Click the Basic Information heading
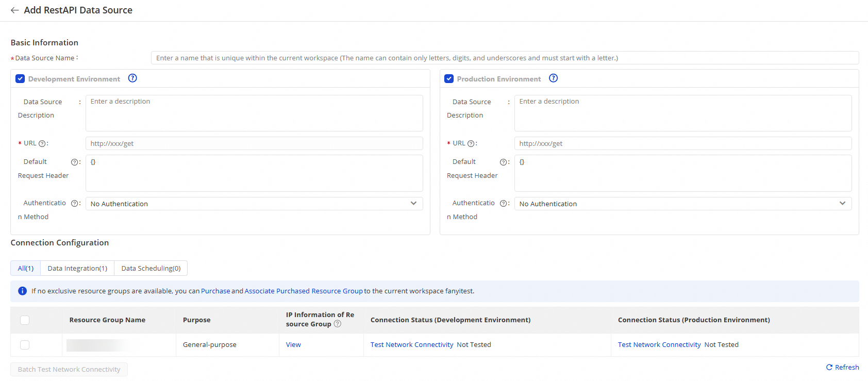The height and width of the screenshot is (381, 868). (x=44, y=43)
